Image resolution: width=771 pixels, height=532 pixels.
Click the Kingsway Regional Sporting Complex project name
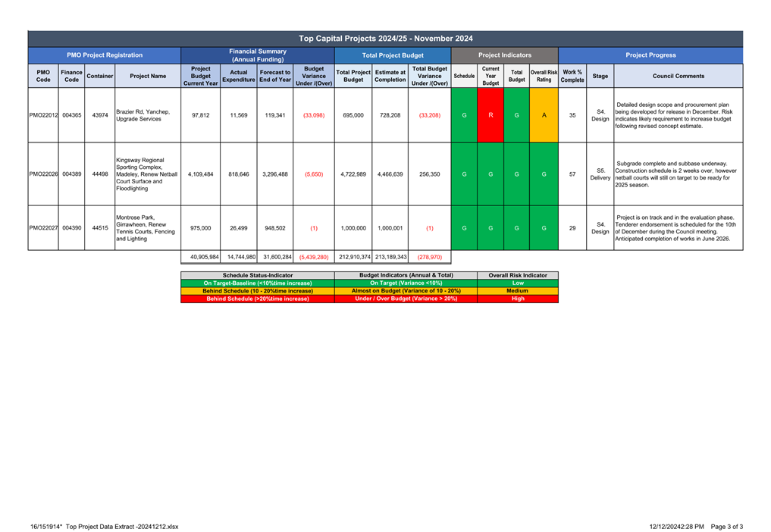146,174
